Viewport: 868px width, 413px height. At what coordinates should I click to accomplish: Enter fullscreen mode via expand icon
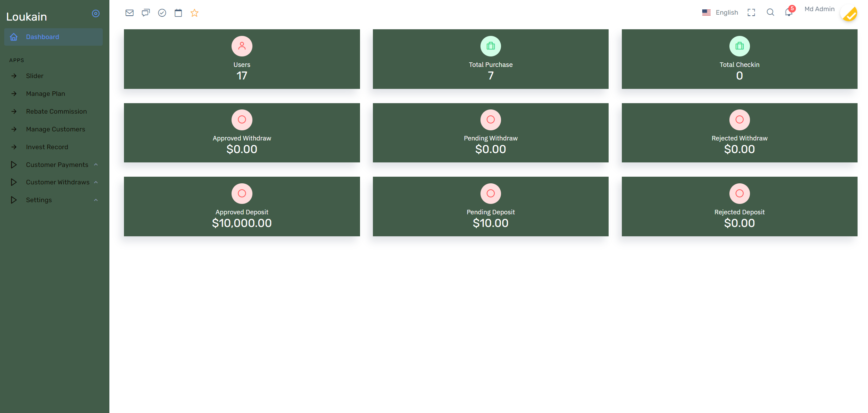tap(751, 13)
